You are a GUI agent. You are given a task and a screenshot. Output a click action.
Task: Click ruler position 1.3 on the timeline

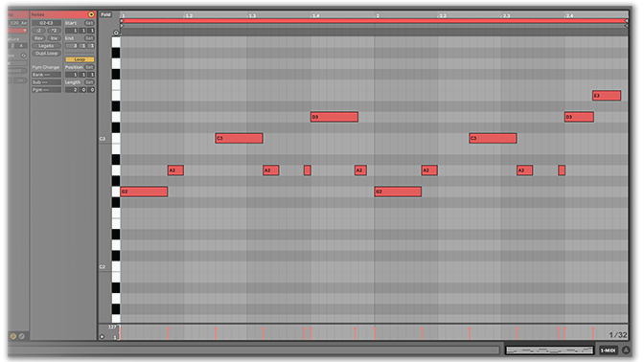[252, 15]
